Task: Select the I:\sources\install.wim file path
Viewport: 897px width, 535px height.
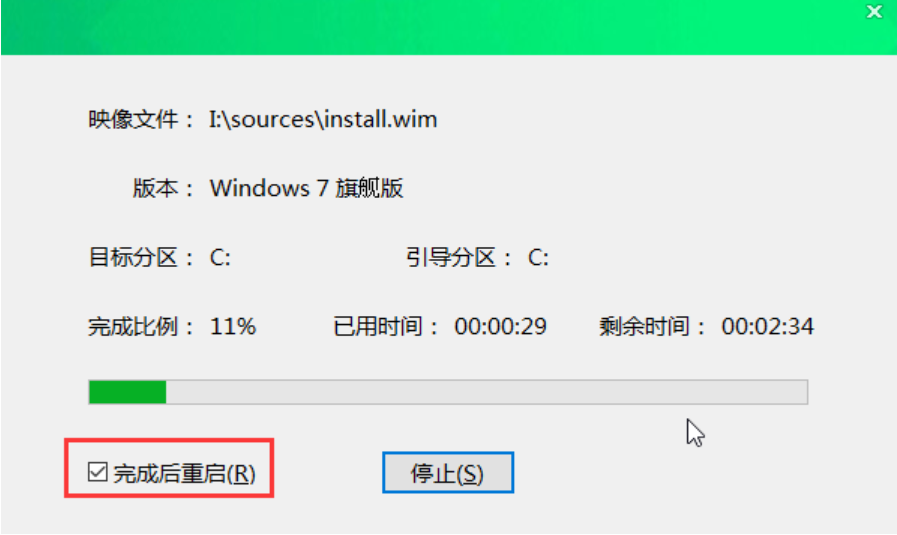Action: click(323, 120)
